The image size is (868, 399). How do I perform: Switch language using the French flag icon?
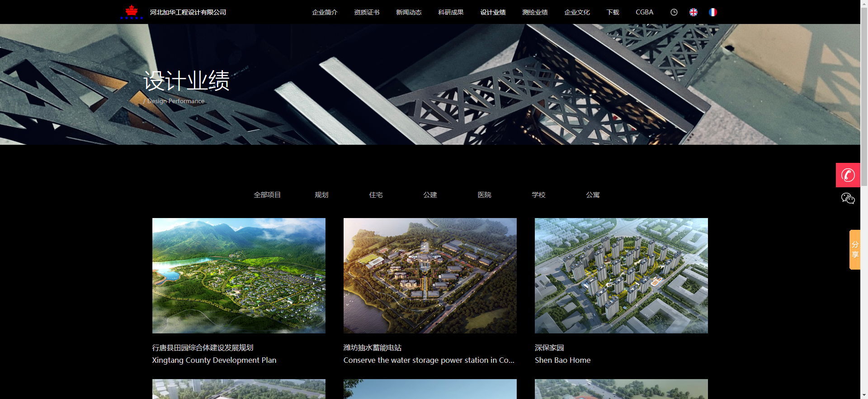click(x=712, y=12)
